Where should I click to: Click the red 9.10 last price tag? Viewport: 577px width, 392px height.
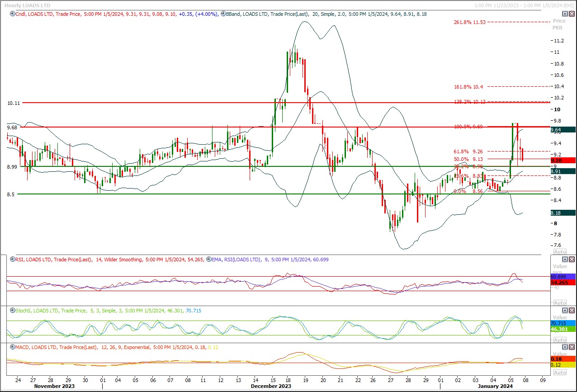pyautogui.click(x=563, y=161)
